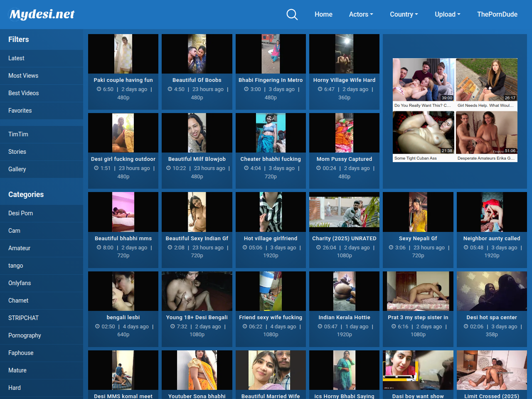Select the Latest filter
Screen dimensions: 532x399
(16, 58)
